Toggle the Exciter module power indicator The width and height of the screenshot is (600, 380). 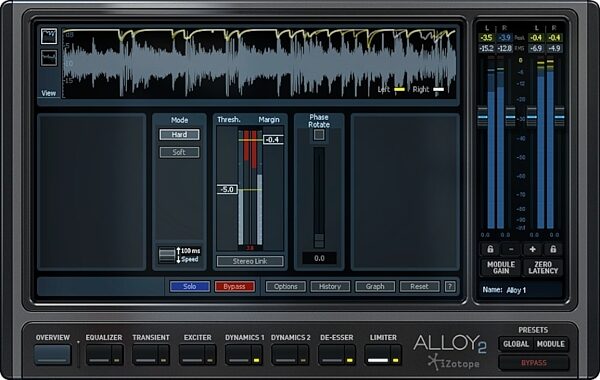click(x=210, y=360)
